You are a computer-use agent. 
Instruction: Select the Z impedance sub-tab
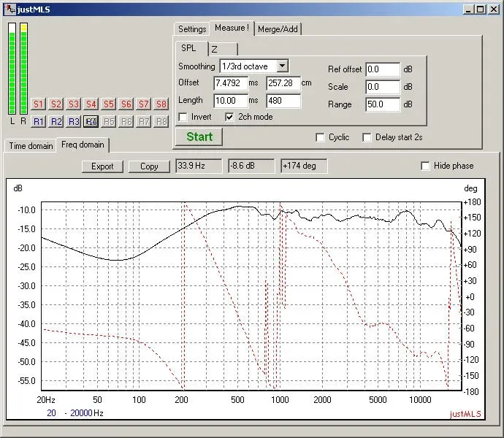pos(223,49)
